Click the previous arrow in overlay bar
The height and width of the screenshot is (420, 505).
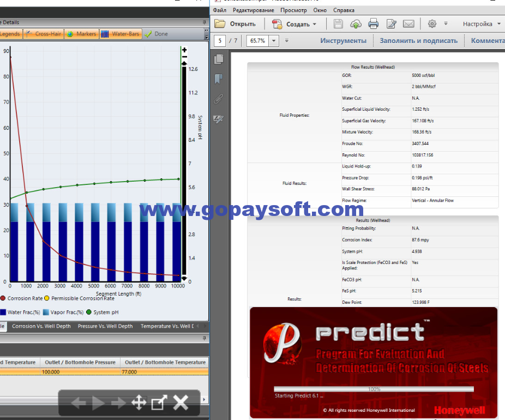tap(79, 403)
